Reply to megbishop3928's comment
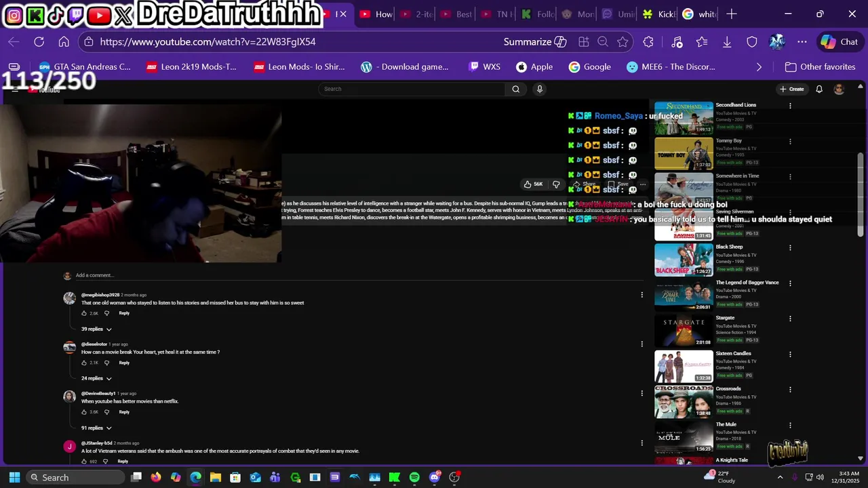 (x=124, y=313)
